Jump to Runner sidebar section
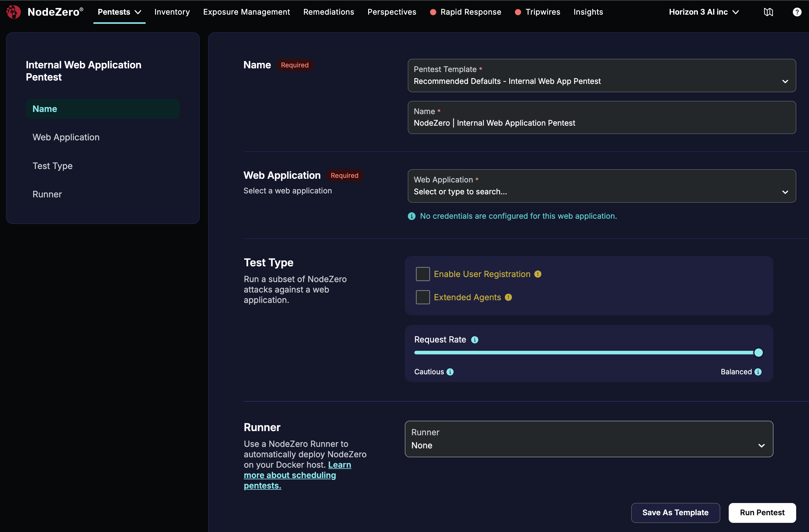The width and height of the screenshot is (809, 532). 47,194
